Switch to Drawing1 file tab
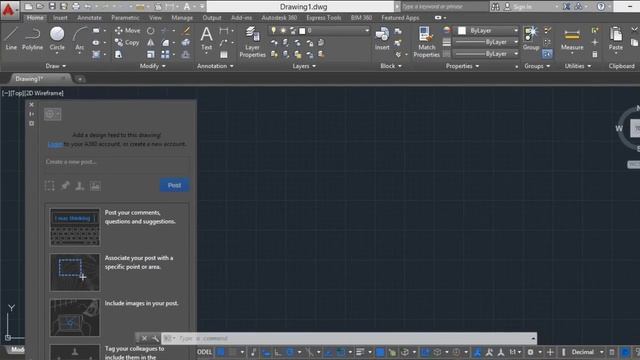Screen dimensions: 640x360 pos(40,79)
